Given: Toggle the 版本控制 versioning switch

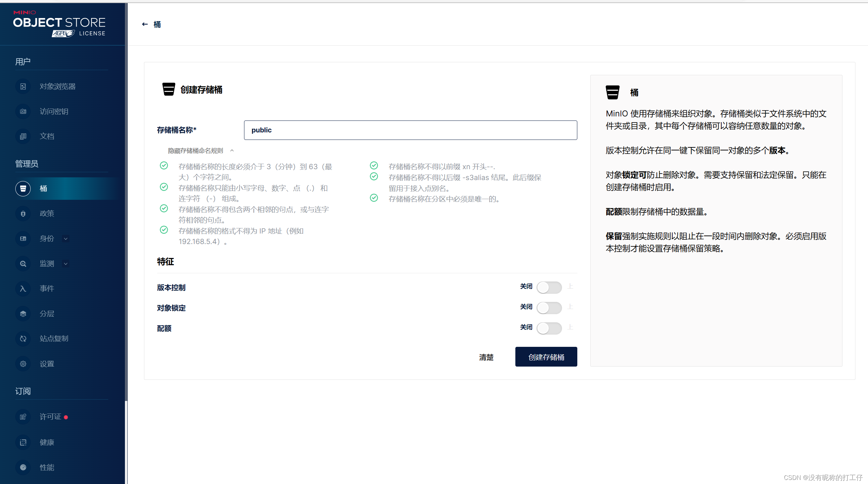Looking at the screenshot, I should coord(549,287).
